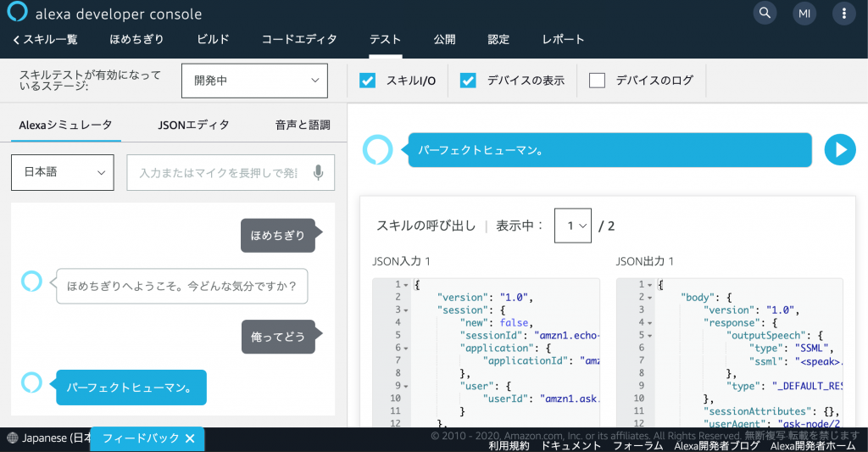868x452 pixels.
Task: Open the 日本語 language dropdown
Action: click(63, 172)
